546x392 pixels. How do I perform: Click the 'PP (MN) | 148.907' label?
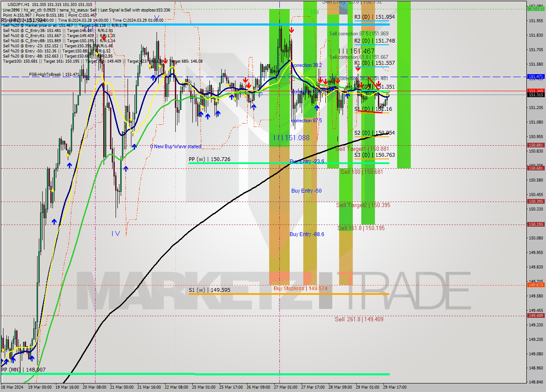tap(23, 370)
